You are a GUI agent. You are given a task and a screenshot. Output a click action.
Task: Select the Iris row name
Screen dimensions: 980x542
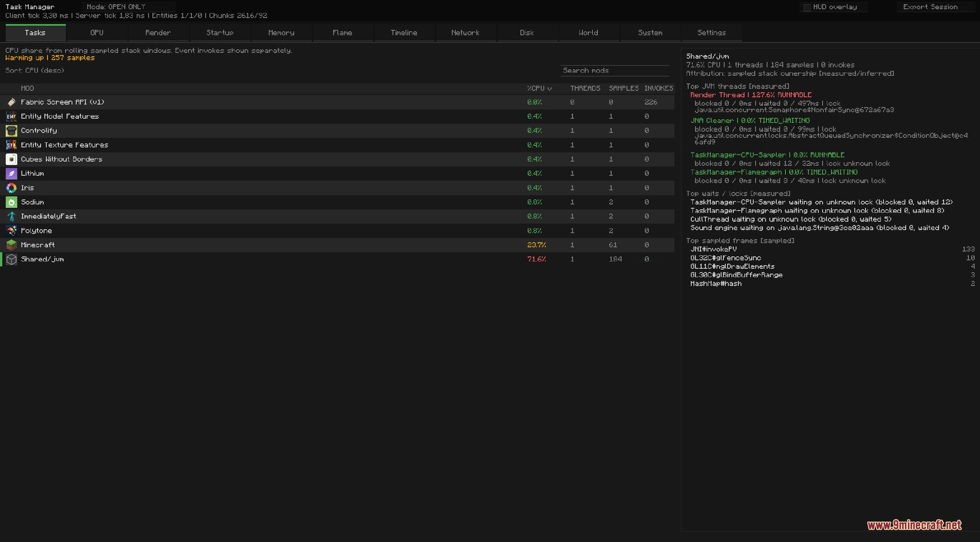click(28, 188)
